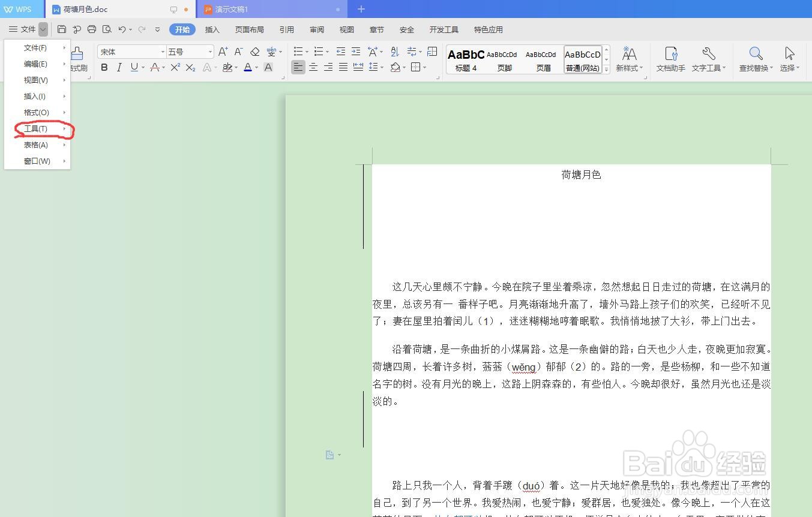Open the 工具(T) submenu
The height and width of the screenshot is (517, 812).
pos(37,129)
